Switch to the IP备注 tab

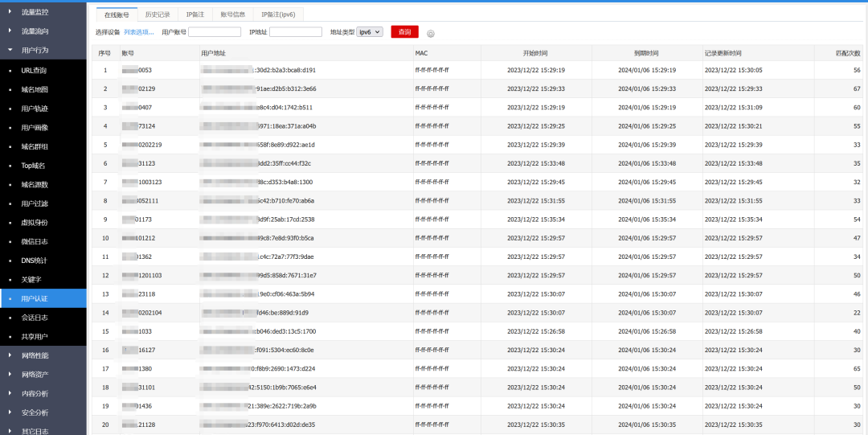pos(195,15)
